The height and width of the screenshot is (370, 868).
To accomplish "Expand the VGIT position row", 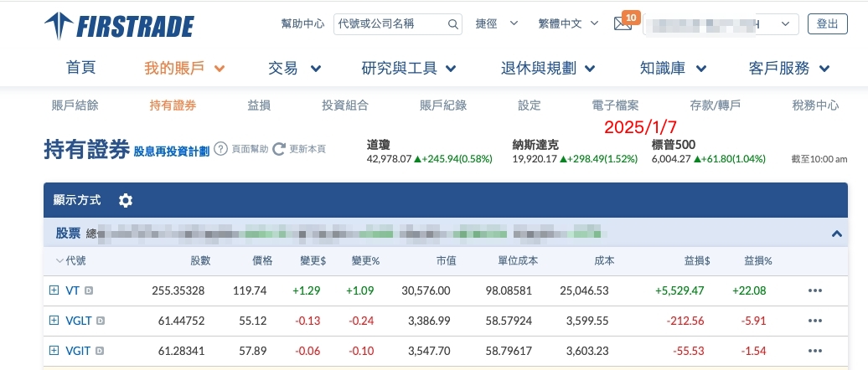I will click(54, 350).
